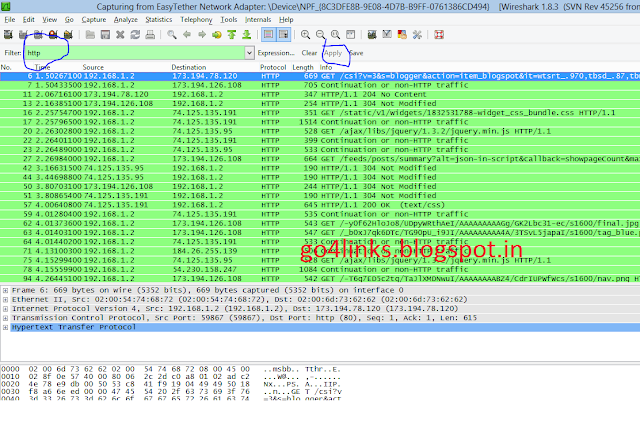
Task: Find a packet magnifier icon
Action: (x=172, y=35)
